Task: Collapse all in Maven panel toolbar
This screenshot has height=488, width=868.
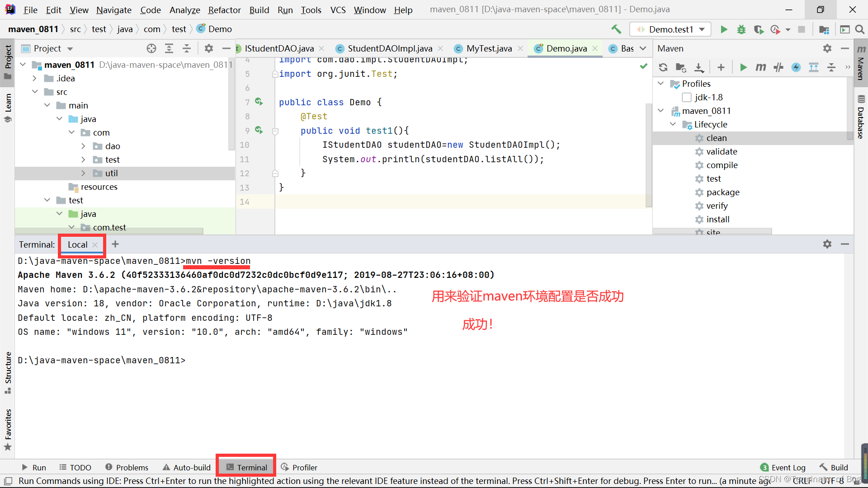Action: (831, 67)
